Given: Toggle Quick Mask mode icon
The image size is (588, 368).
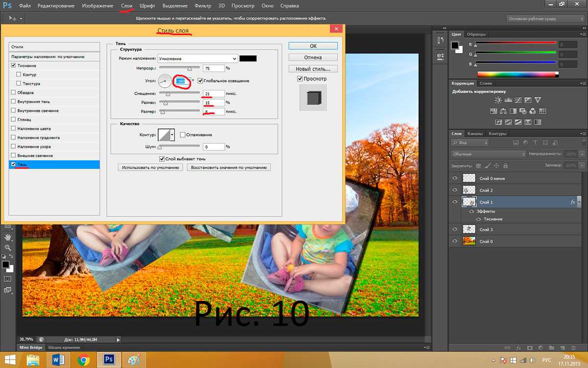Looking at the screenshot, I should (x=8, y=279).
